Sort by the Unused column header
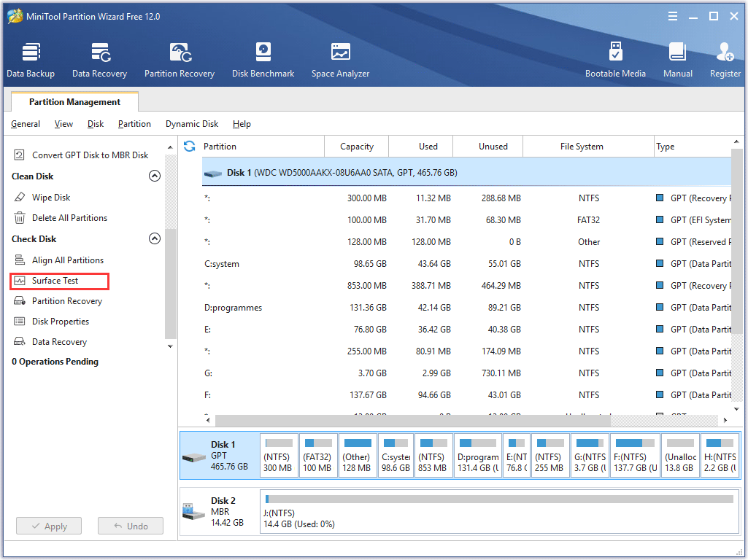The height and width of the screenshot is (560, 748). 487,147
